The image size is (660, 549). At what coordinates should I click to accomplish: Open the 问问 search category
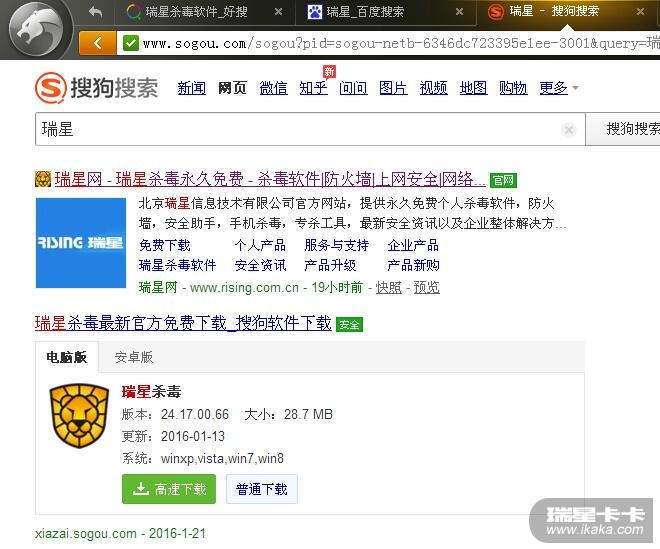tap(353, 88)
